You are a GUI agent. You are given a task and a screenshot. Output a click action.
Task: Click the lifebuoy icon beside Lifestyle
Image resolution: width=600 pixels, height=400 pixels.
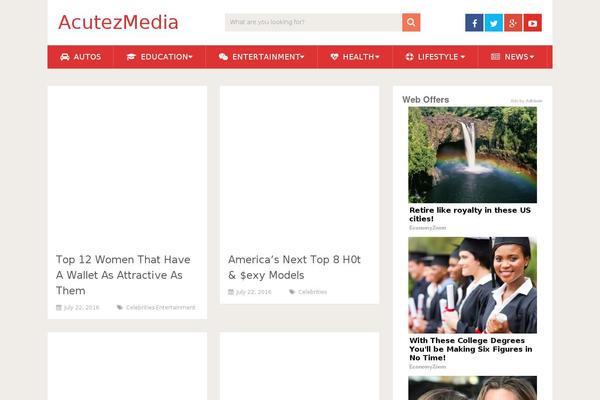point(409,57)
